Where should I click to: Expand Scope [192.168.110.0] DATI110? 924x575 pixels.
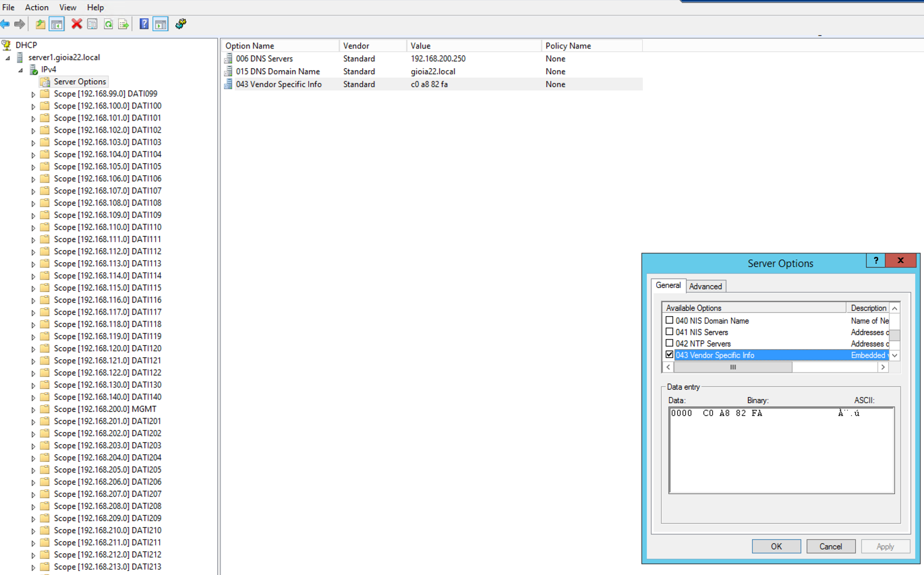pyautogui.click(x=33, y=228)
